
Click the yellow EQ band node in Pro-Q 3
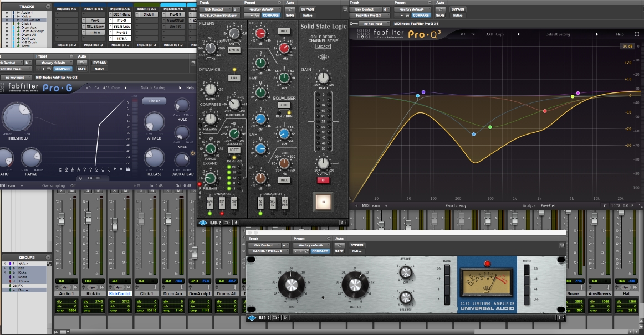coord(573,96)
